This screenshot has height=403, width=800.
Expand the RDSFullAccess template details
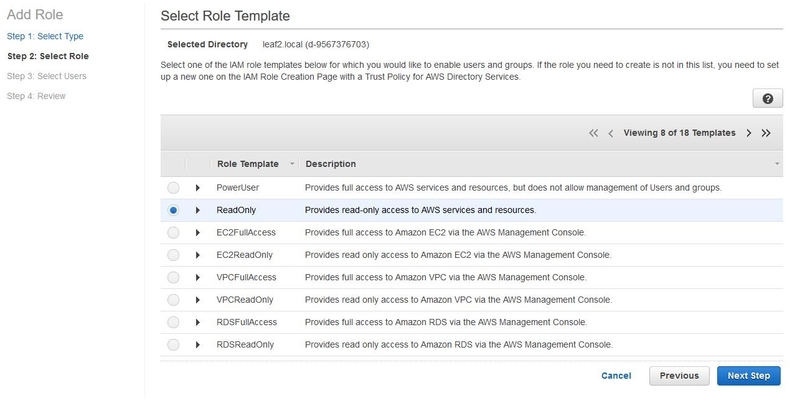tap(198, 322)
